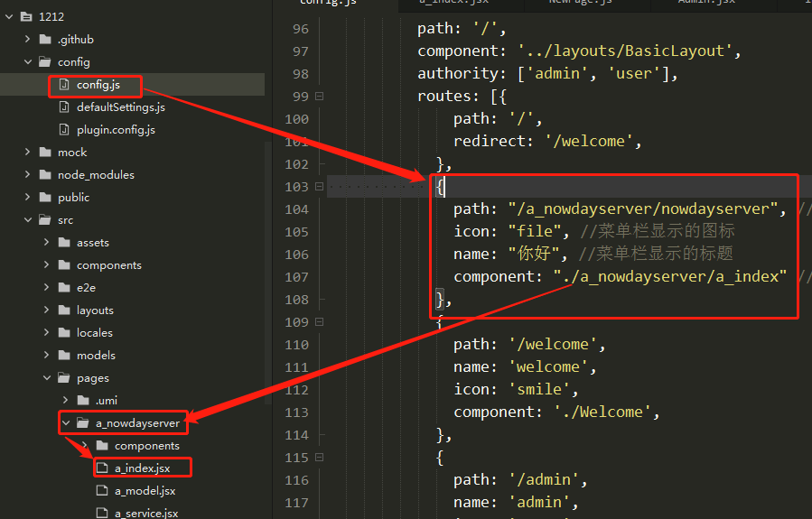Viewport: 812px width, 519px height.
Task: Click the redirect: '/welcome' line
Action: click(547, 142)
